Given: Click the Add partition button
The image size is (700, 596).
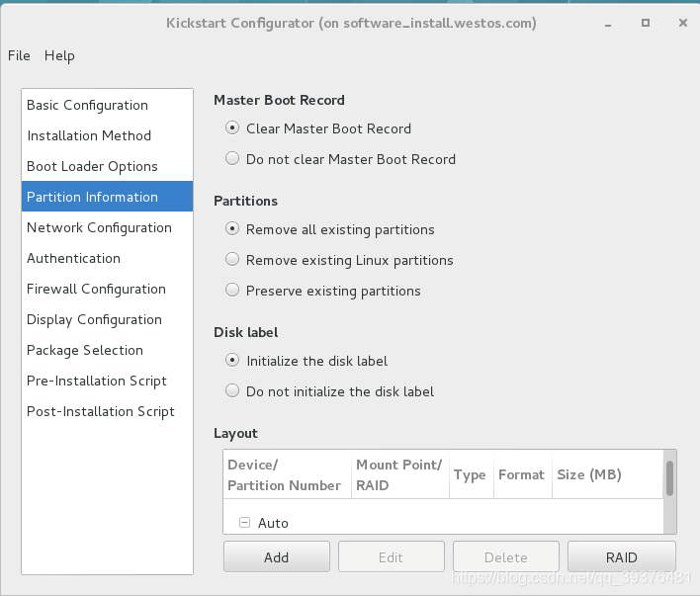Looking at the screenshot, I should (x=276, y=556).
